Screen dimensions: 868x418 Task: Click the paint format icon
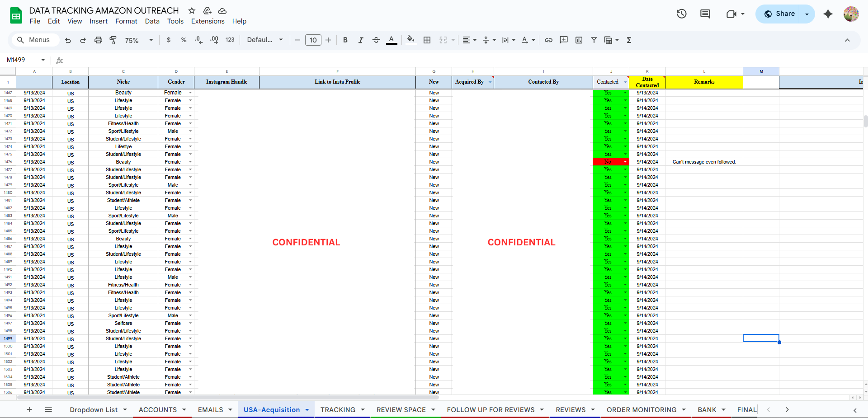click(113, 40)
